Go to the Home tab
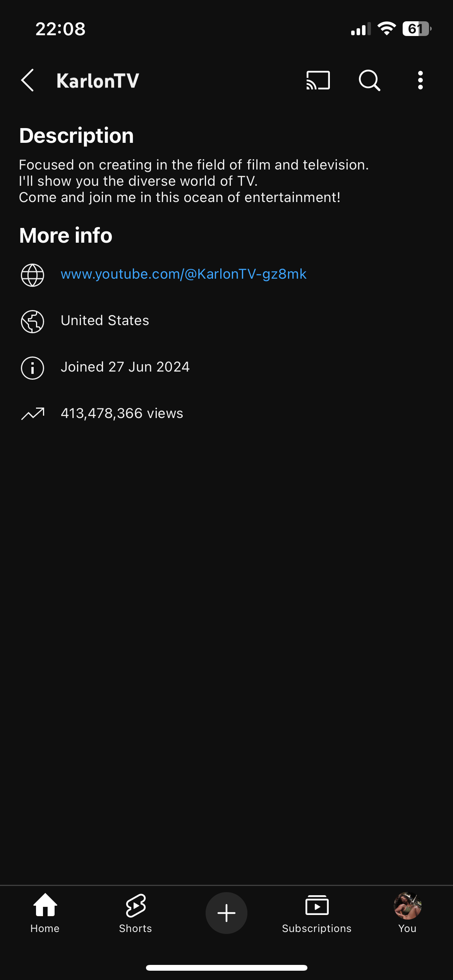The height and width of the screenshot is (980, 453). click(x=45, y=913)
